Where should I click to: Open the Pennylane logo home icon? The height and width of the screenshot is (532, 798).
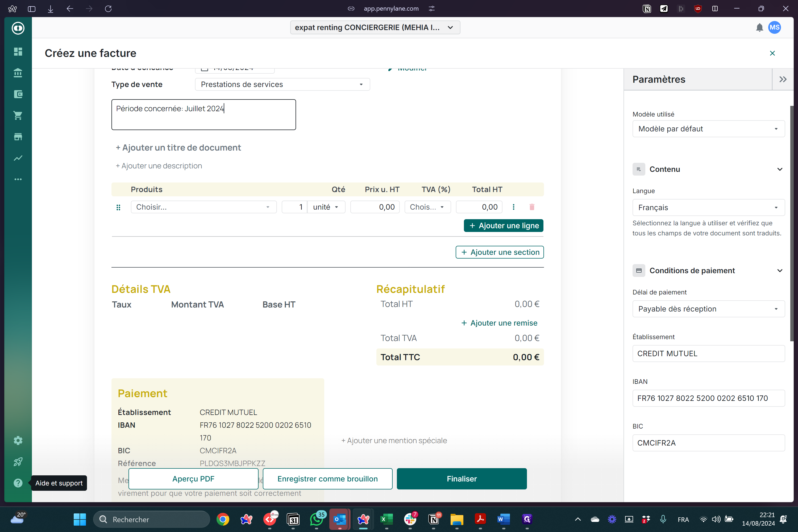click(x=18, y=28)
